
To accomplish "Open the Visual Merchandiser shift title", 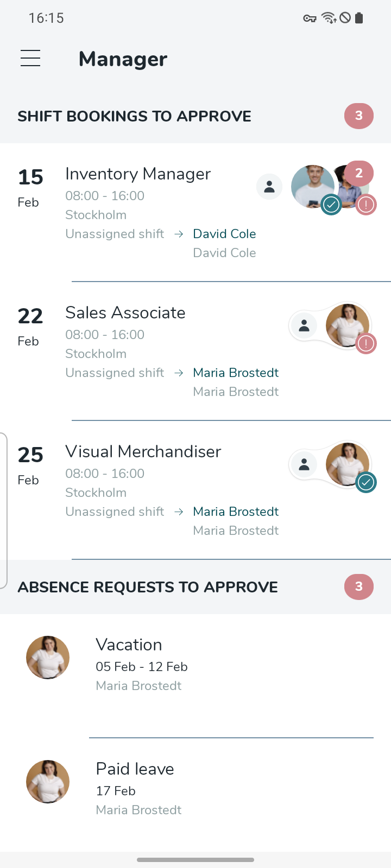I will pos(143,452).
